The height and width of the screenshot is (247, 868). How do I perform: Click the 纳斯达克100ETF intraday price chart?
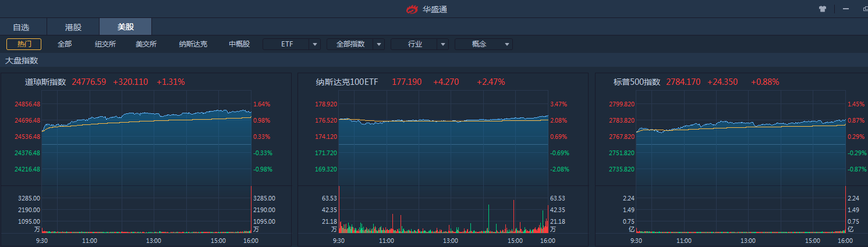pos(444,138)
